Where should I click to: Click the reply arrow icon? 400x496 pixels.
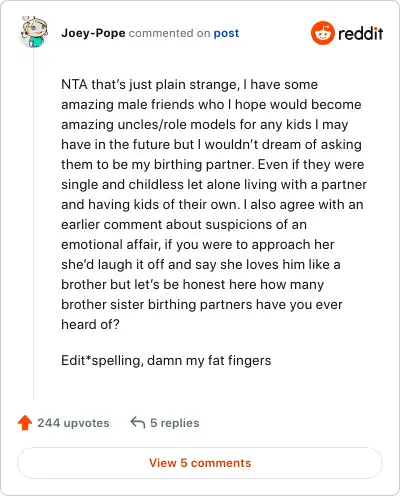138,422
